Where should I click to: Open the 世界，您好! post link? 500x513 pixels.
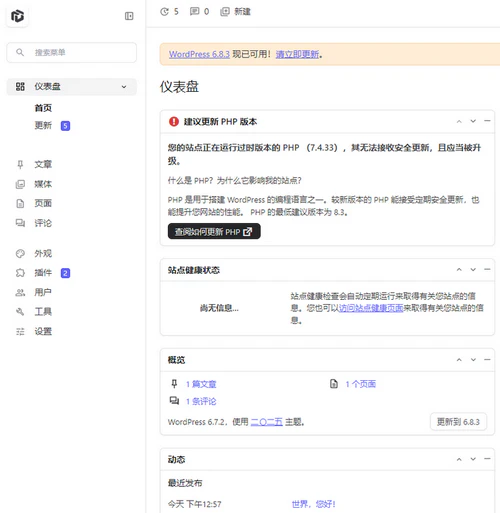click(x=314, y=504)
